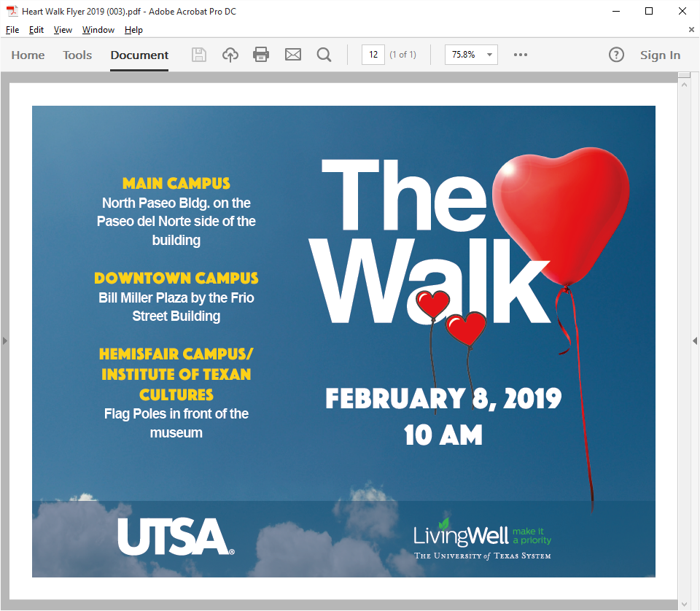Image resolution: width=700 pixels, height=611 pixels.
Task: Print the document using the printer icon
Action: click(x=261, y=55)
